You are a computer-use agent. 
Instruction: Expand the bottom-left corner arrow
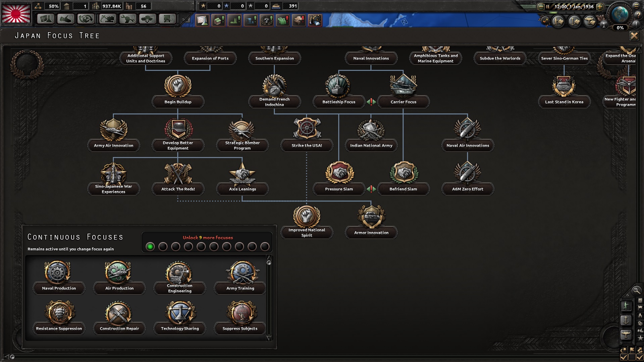point(6,357)
